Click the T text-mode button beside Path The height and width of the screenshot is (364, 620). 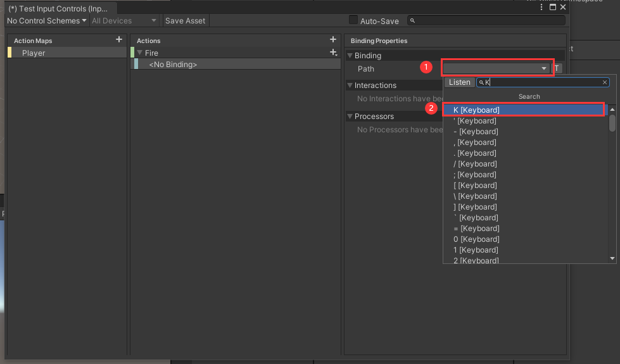point(557,68)
